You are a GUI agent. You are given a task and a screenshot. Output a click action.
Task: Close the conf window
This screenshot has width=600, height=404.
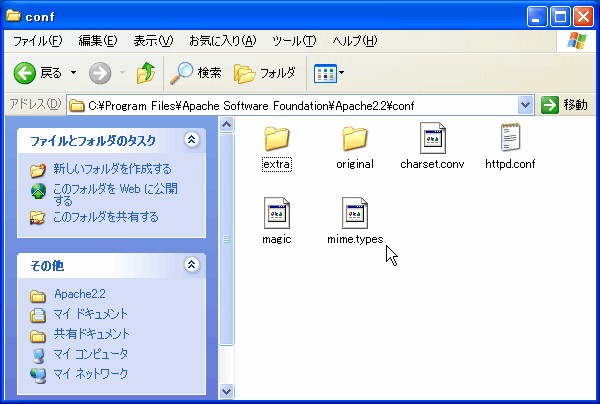583,17
